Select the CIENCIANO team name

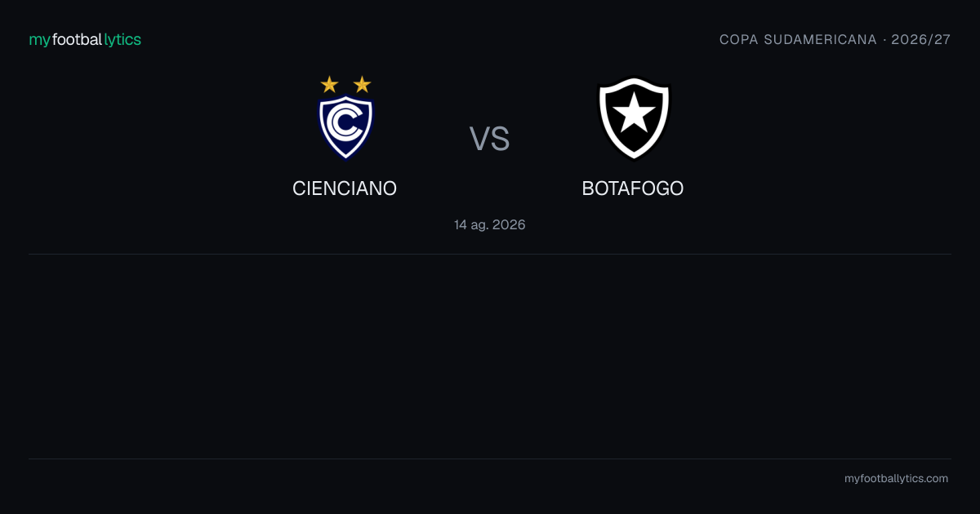click(345, 188)
